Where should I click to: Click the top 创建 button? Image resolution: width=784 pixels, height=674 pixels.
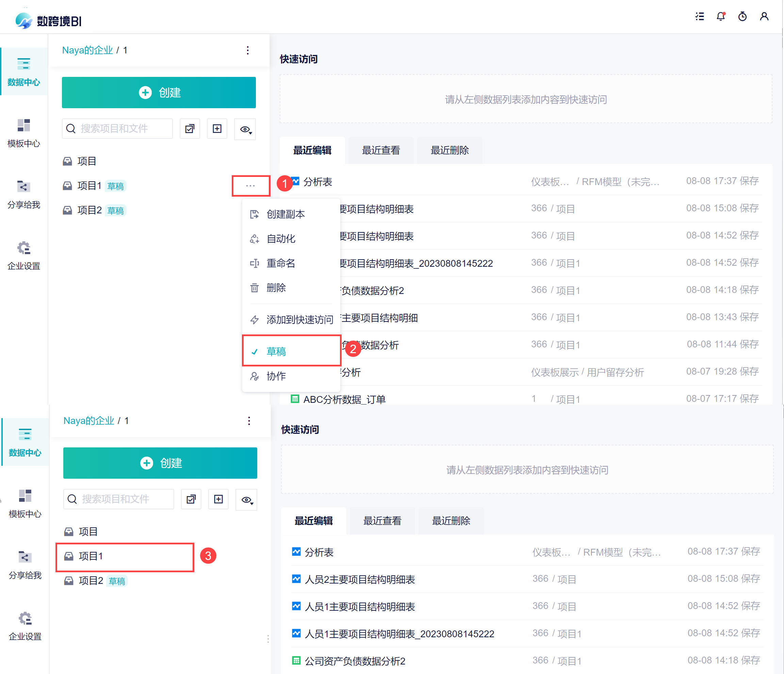tap(159, 93)
